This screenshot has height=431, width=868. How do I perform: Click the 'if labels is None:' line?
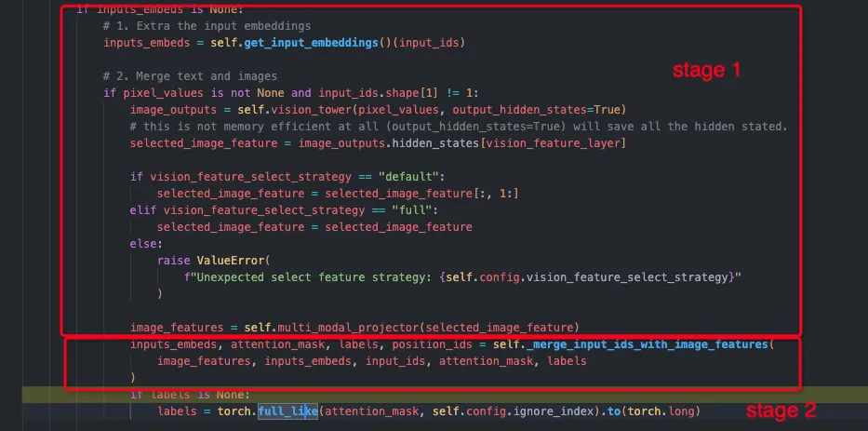point(190,395)
